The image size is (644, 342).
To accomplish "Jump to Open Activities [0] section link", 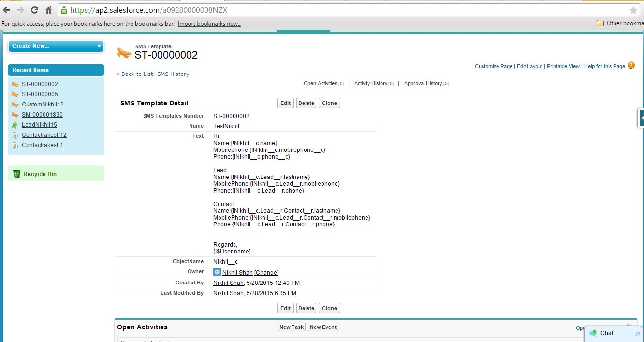I will pos(323,84).
